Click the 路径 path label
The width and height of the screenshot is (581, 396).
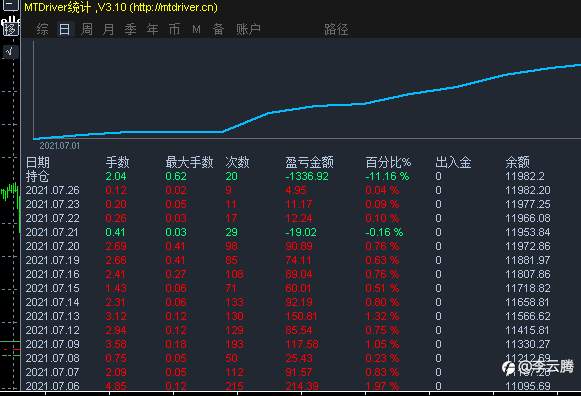[336, 29]
